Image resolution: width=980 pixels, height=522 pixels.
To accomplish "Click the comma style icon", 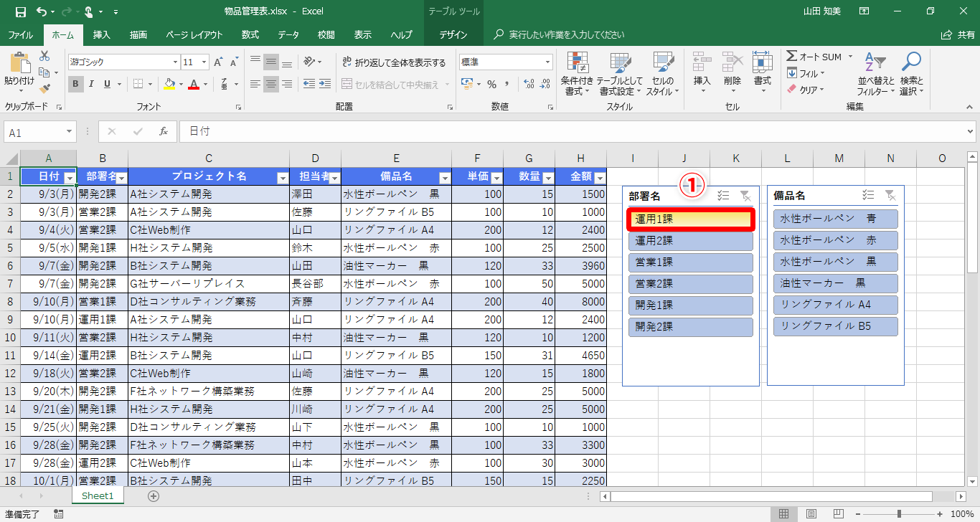I will (x=507, y=85).
